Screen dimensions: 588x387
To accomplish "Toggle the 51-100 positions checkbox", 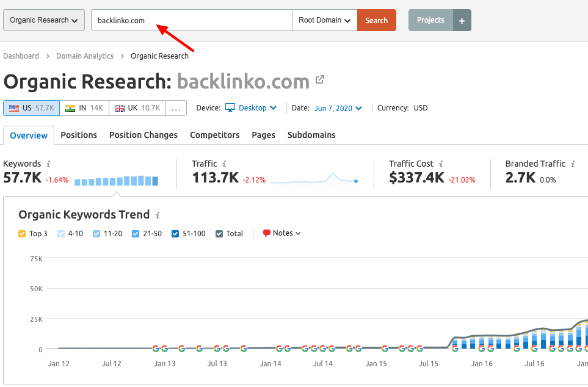I will point(175,234).
